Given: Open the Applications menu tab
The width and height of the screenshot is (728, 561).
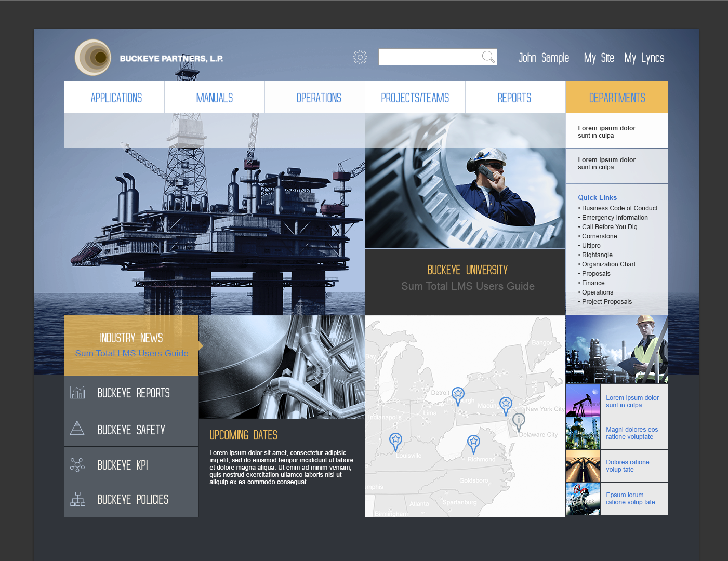Looking at the screenshot, I should (x=114, y=97).
